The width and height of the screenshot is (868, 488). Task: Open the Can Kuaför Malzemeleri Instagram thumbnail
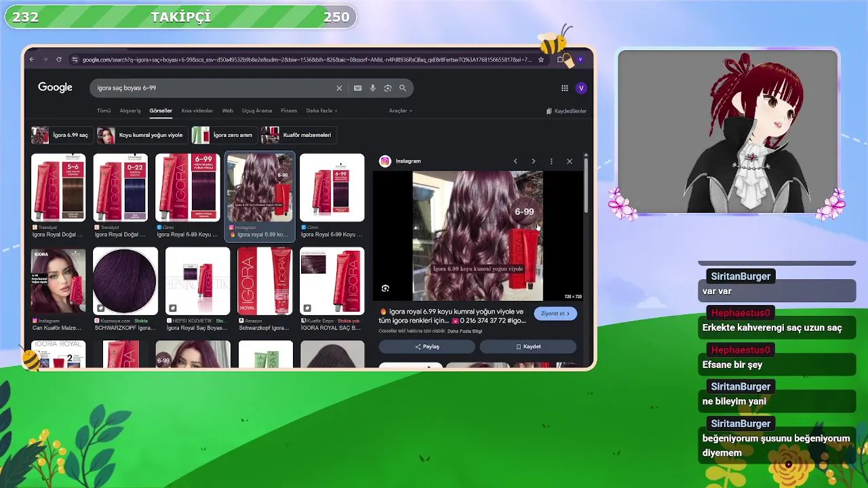click(x=58, y=281)
